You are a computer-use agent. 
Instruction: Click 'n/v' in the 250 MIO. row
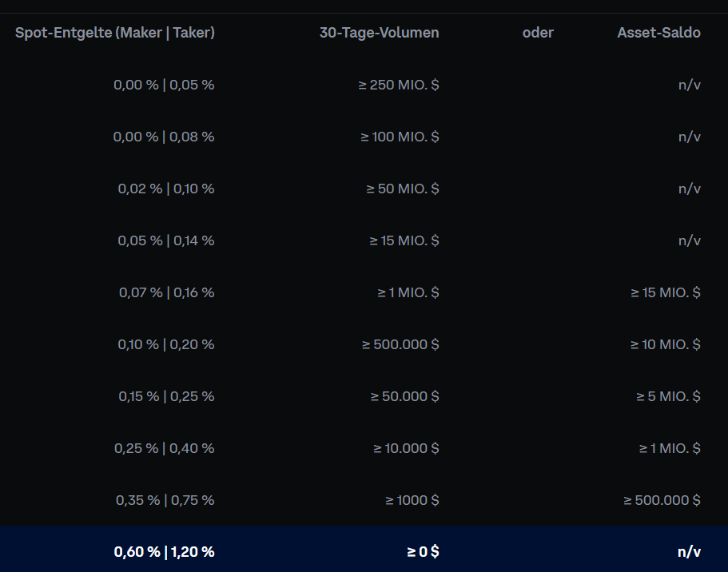[690, 85]
